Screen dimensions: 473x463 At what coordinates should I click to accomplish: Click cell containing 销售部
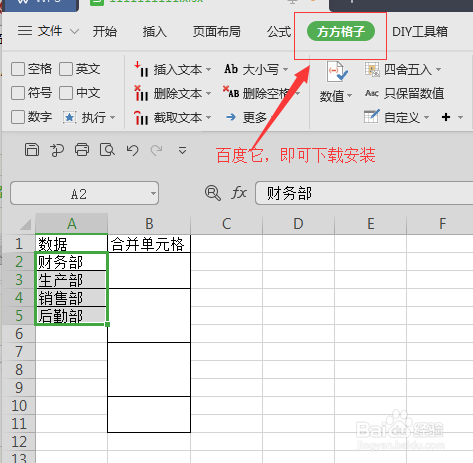coord(71,298)
